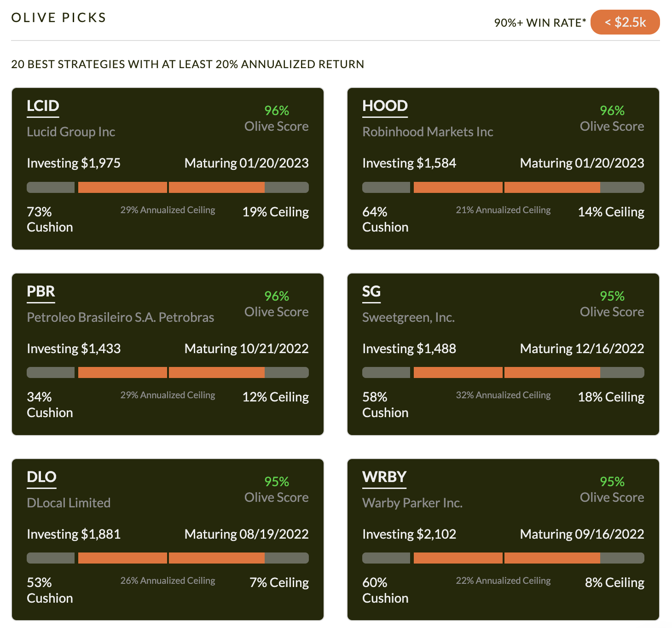Click the Robinhood Markets Inc company name

coord(428,132)
